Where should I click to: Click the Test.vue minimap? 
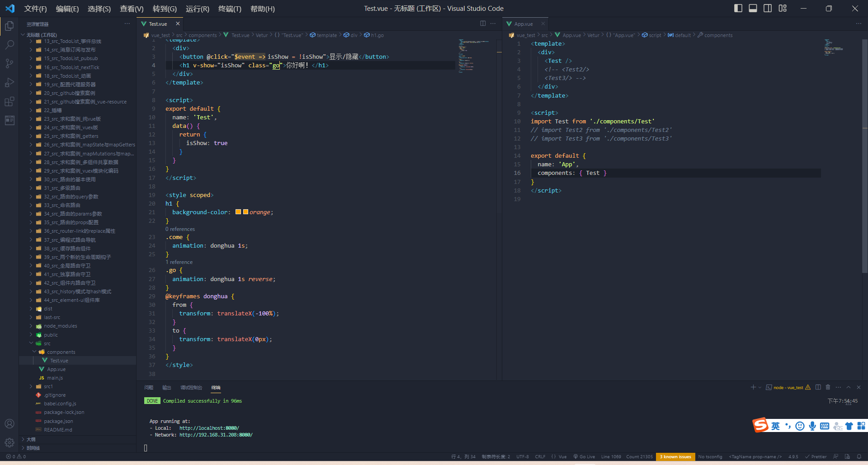tap(473, 55)
